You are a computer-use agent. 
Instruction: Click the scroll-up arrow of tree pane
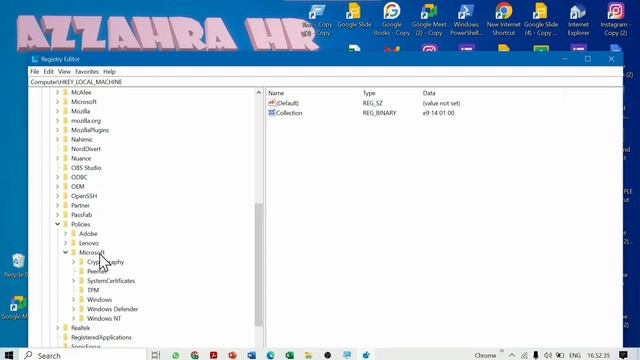[x=258, y=93]
